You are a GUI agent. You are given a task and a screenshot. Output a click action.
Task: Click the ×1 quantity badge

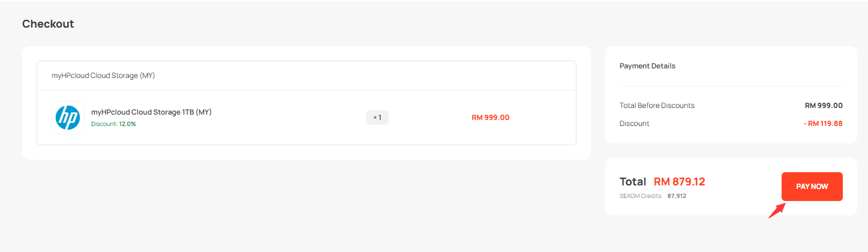click(x=377, y=118)
